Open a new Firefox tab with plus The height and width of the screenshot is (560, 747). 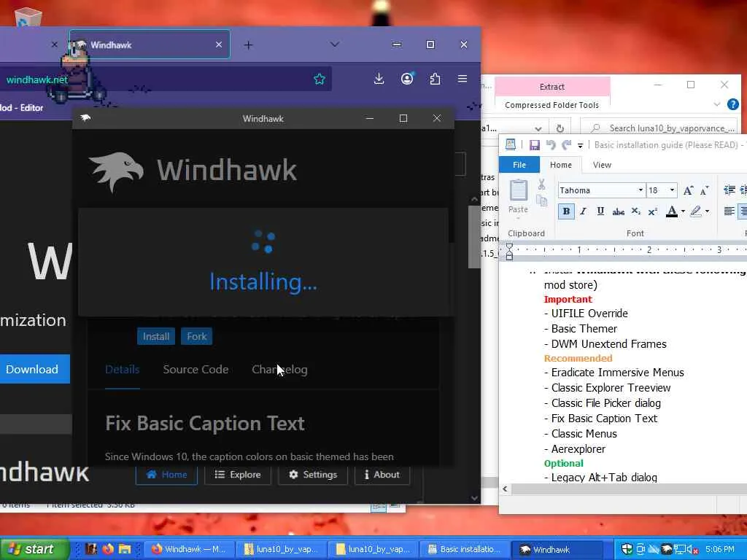pos(248,44)
